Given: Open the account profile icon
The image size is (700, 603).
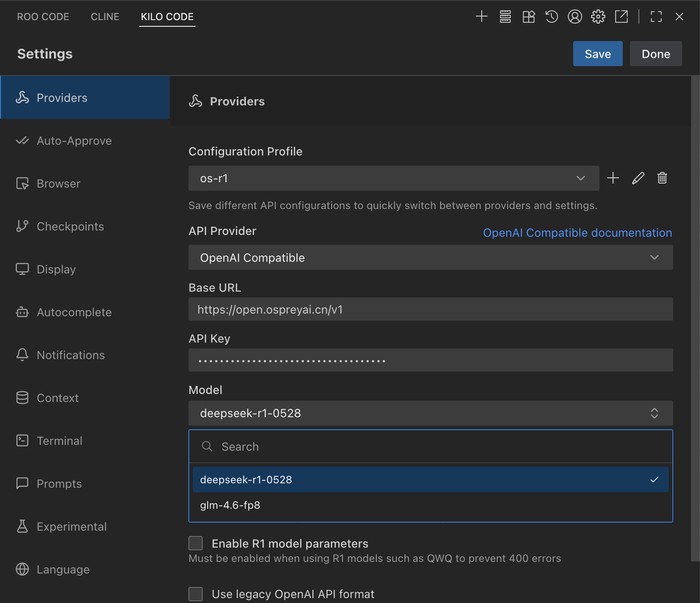Looking at the screenshot, I should click(575, 16).
